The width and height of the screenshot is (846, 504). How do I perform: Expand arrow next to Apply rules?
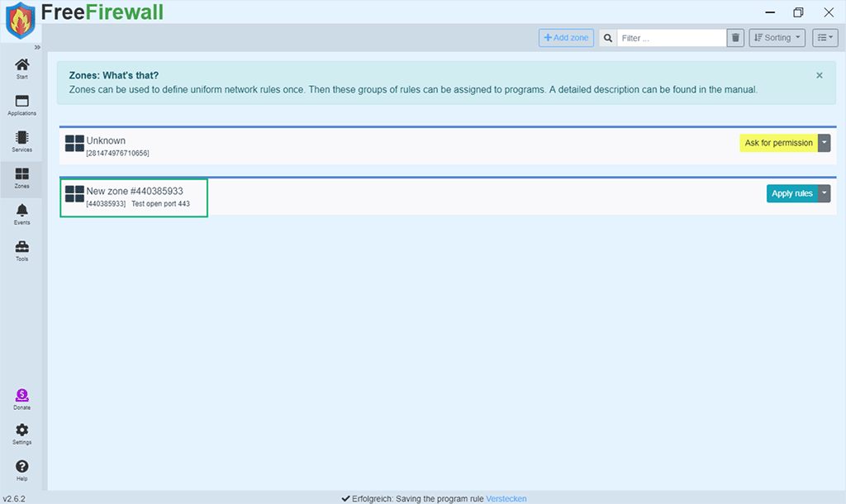pos(824,194)
